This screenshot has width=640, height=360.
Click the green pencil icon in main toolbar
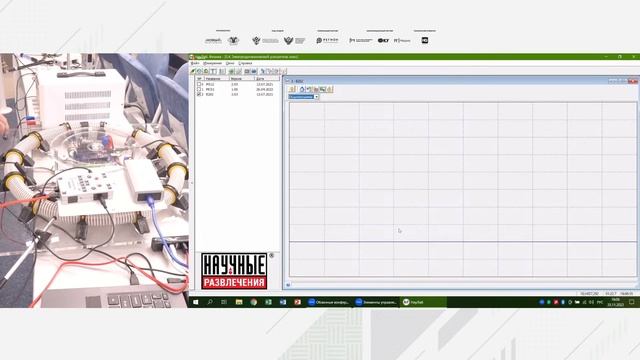click(x=193, y=71)
